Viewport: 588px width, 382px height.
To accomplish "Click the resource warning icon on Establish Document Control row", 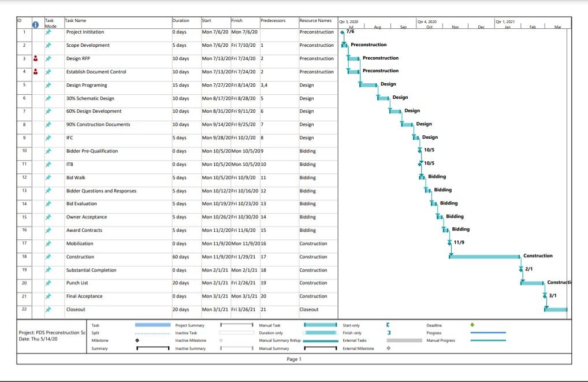I will [35, 72].
